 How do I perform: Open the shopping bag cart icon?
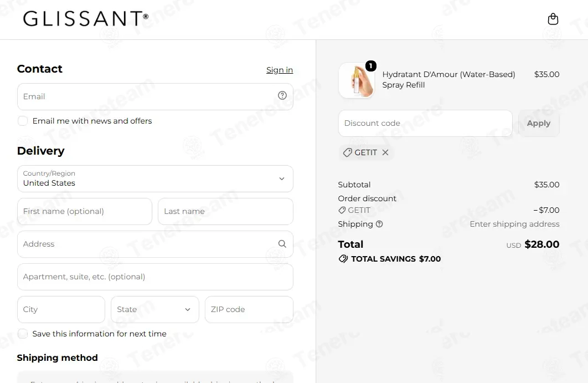[553, 19]
